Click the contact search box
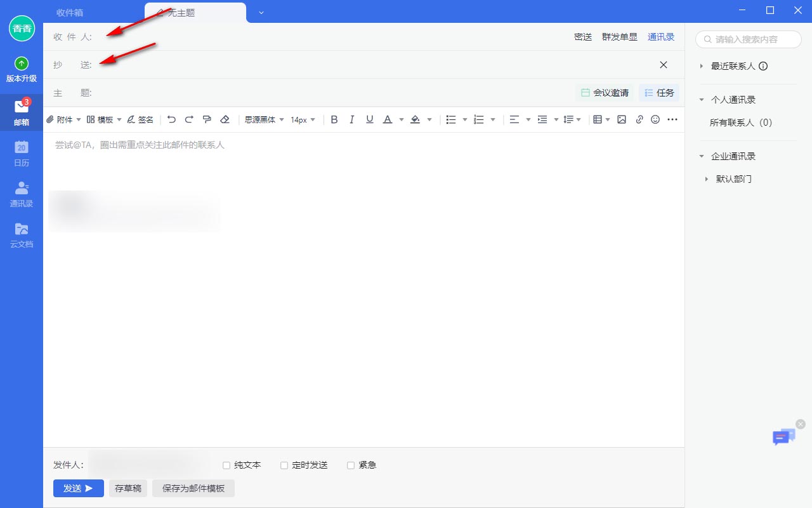812x508 pixels. (749, 39)
